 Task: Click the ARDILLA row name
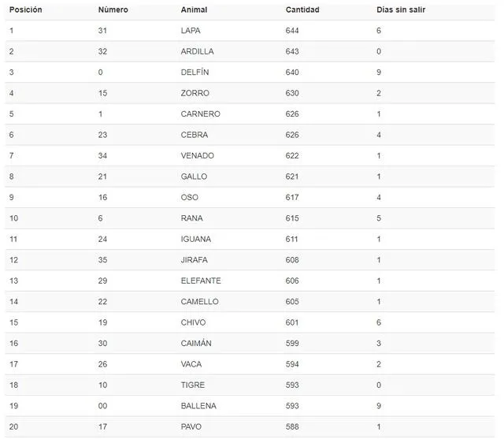click(x=197, y=51)
